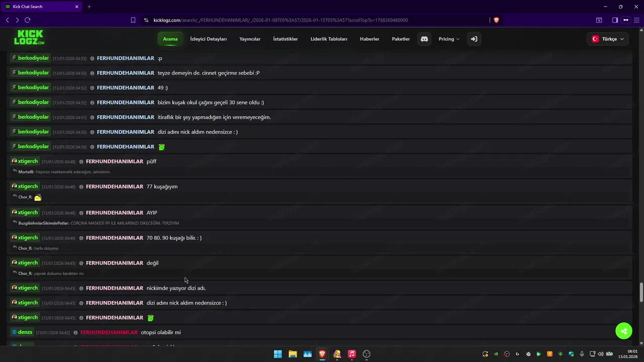
Task: Click Windows Security shield tray icon
Action: coord(572,354)
